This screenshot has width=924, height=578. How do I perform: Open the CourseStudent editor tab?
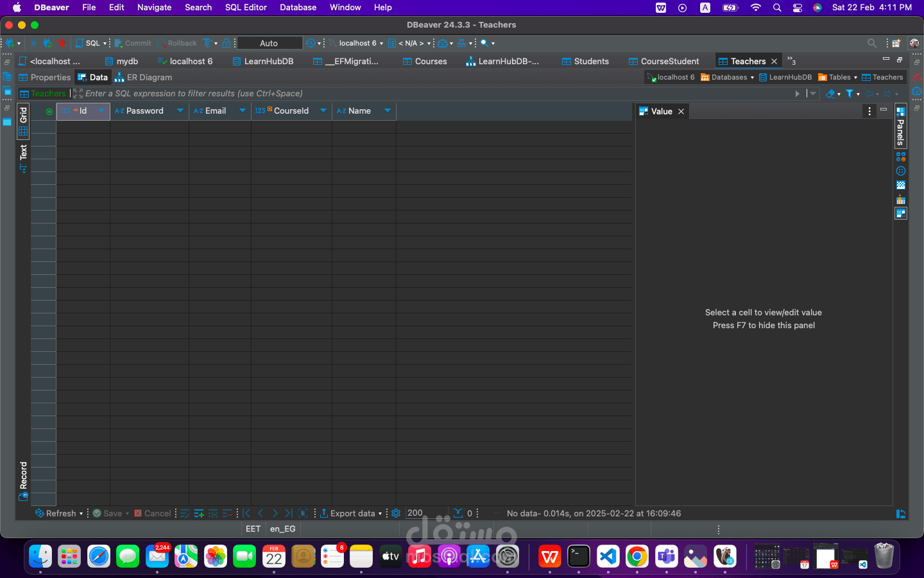click(664, 61)
